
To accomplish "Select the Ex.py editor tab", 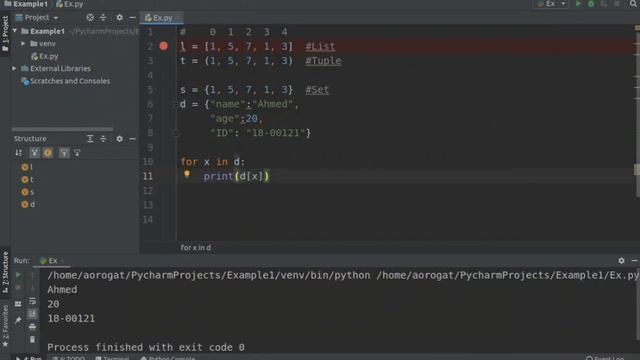I will [x=162, y=18].
